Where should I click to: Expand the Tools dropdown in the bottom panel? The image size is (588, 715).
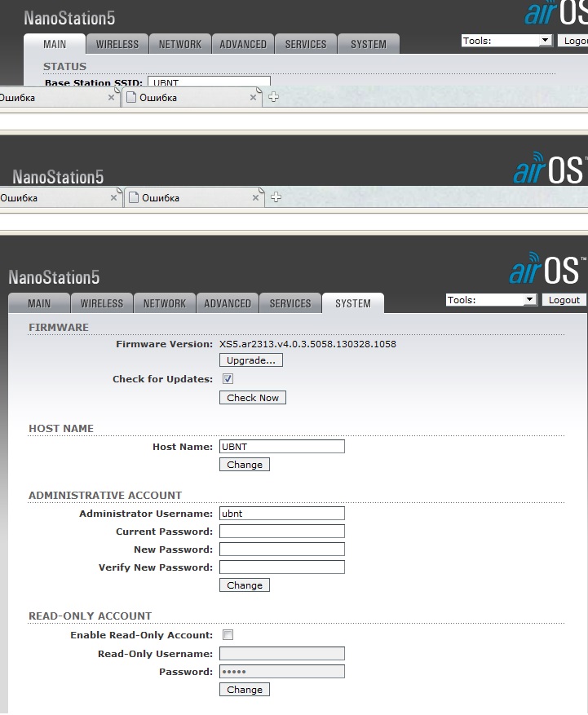491,300
